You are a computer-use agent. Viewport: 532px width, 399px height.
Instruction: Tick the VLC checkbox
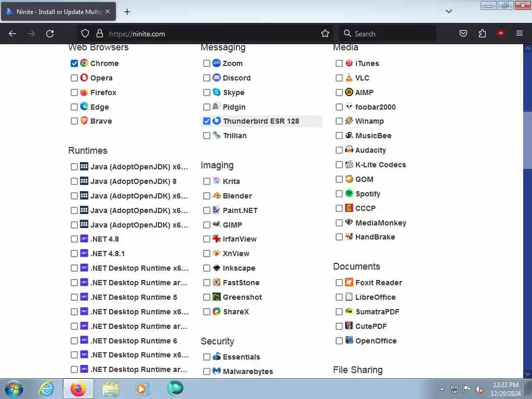coord(339,78)
